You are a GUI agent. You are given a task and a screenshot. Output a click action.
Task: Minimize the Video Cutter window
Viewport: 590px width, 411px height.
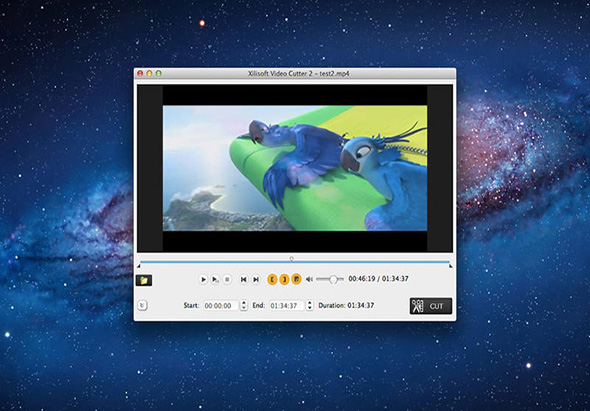tap(149, 73)
